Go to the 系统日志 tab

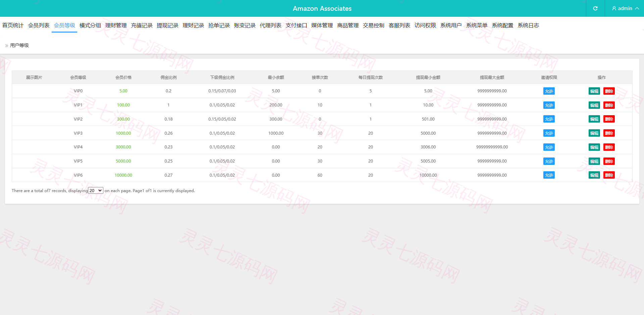(x=528, y=26)
